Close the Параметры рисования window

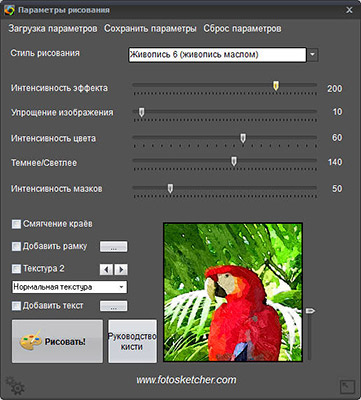349,10
